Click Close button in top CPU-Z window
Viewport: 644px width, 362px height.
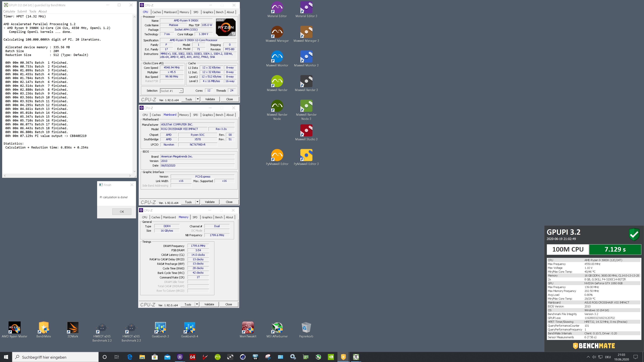coord(229,99)
